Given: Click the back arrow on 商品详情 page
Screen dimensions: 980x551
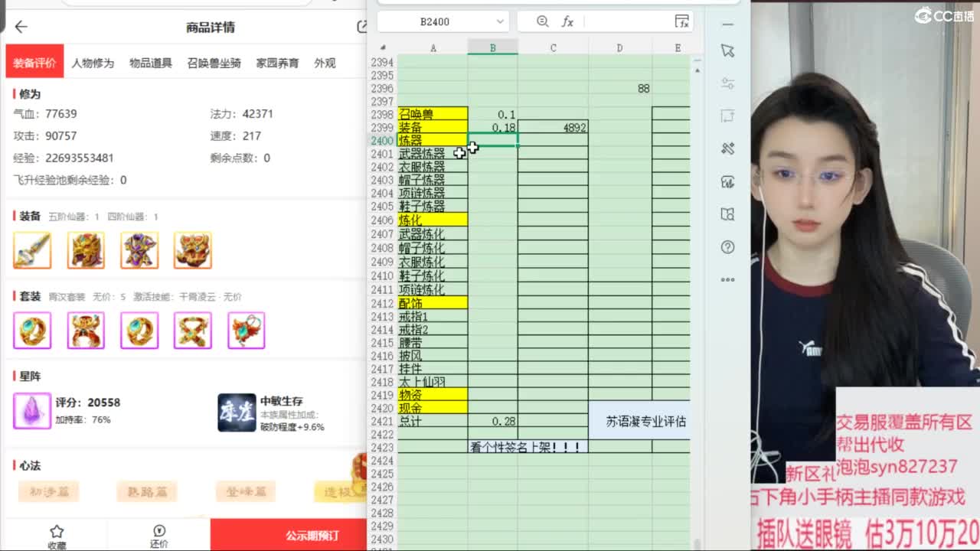Looking at the screenshot, I should point(21,27).
